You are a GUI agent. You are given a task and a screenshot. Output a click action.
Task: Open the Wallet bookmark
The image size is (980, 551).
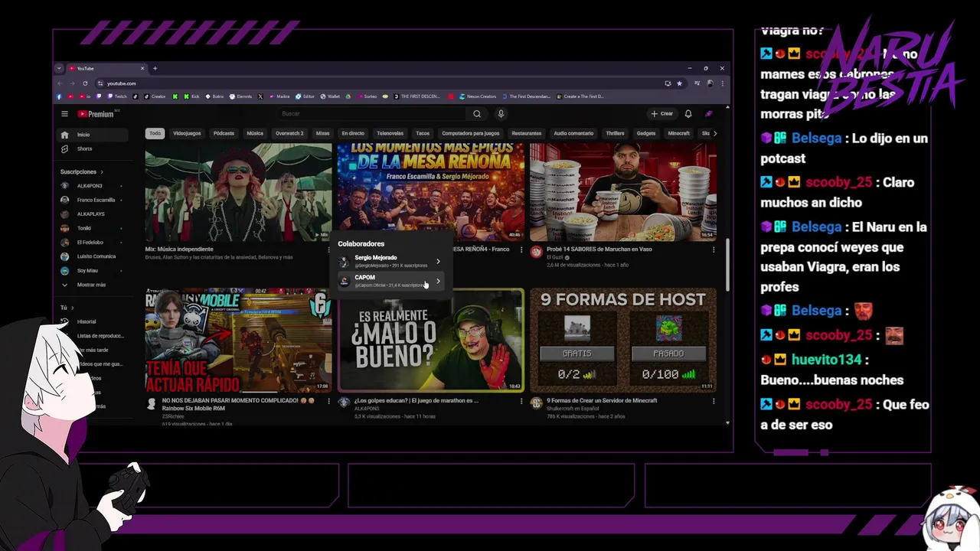[x=330, y=96]
